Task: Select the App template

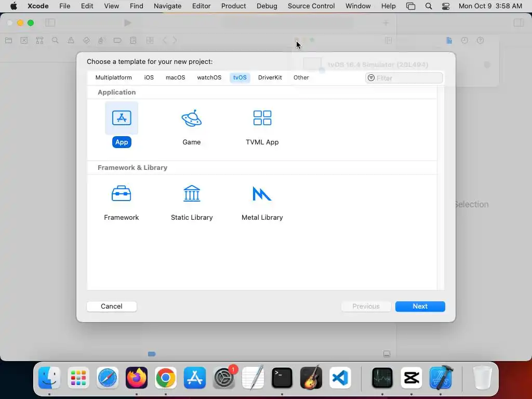Action: (122, 124)
